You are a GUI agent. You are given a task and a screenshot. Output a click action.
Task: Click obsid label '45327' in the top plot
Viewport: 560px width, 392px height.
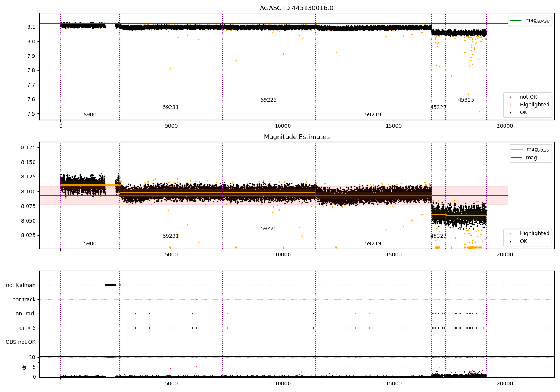(438, 108)
